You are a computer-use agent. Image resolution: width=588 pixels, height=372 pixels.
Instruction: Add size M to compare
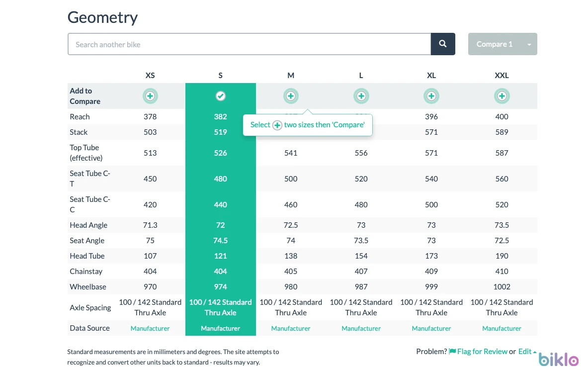tap(291, 96)
